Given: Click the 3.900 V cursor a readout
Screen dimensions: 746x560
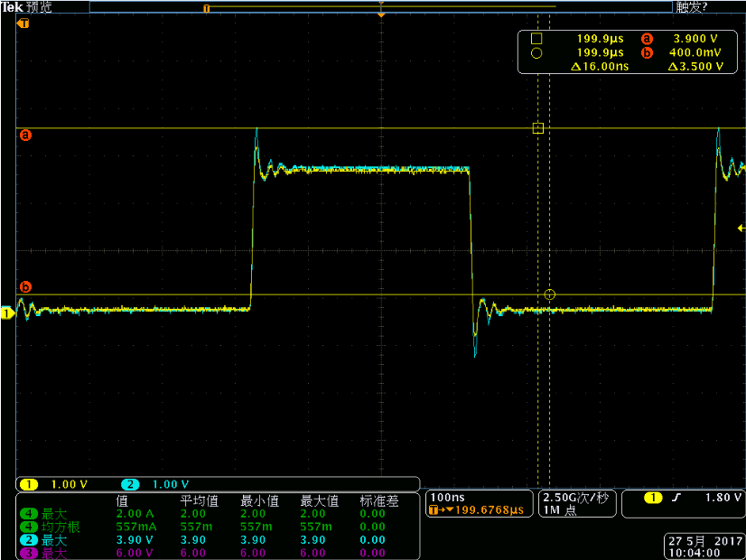Looking at the screenshot, I should point(695,39).
